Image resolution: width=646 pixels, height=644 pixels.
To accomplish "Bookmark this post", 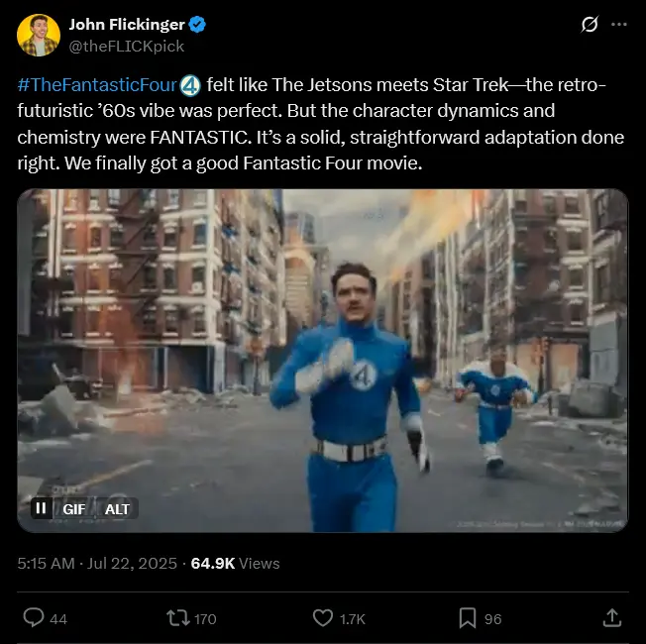I will pyautogui.click(x=468, y=618).
